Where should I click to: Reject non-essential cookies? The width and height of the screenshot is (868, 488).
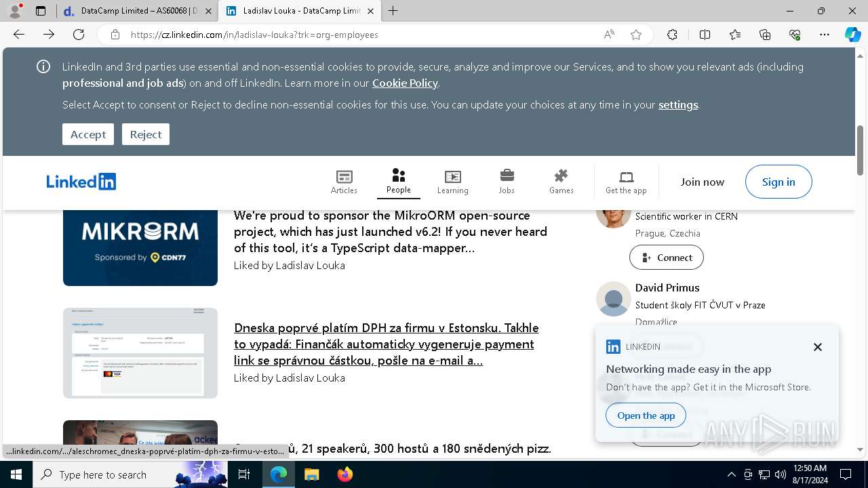146,134
